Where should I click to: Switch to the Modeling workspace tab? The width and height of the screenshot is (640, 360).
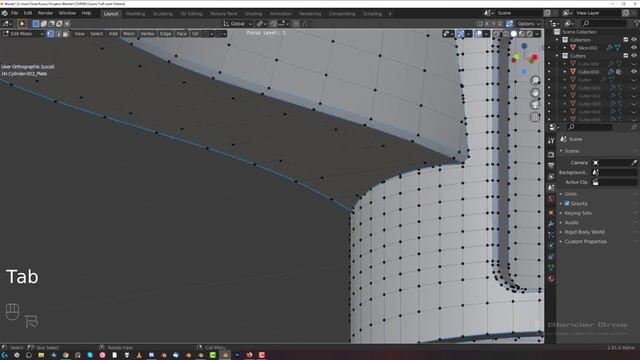coord(135,13)
